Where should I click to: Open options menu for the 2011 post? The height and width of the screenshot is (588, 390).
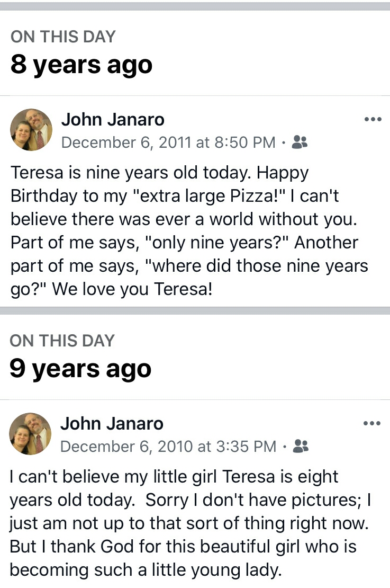click(x=373, y=119)
